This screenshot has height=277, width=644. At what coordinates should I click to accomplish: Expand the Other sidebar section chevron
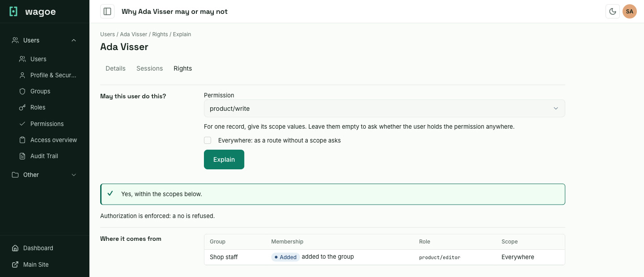74,175
